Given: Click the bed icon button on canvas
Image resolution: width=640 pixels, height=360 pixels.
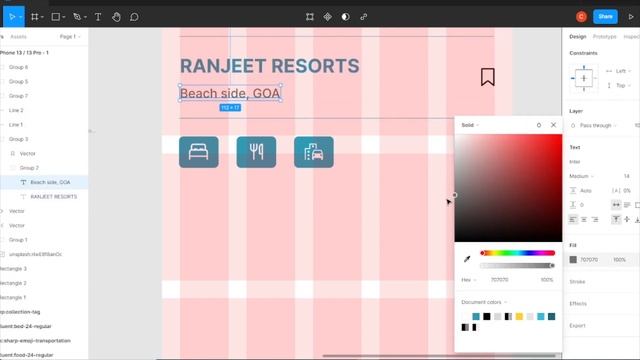Looking at the screenshot, I should (199, 152).
